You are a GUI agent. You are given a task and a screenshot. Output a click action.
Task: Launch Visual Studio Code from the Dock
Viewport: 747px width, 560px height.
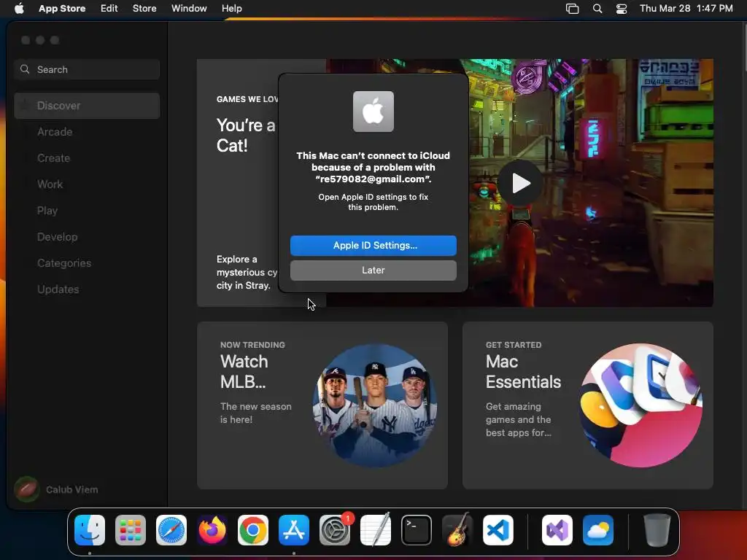[498, 530]
